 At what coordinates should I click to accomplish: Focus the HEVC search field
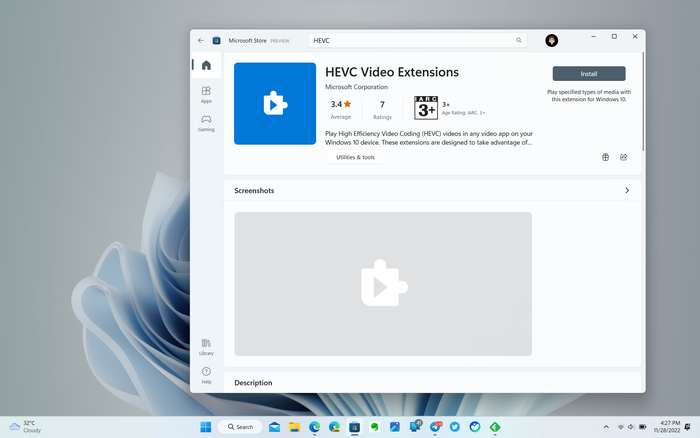(417, 40)
